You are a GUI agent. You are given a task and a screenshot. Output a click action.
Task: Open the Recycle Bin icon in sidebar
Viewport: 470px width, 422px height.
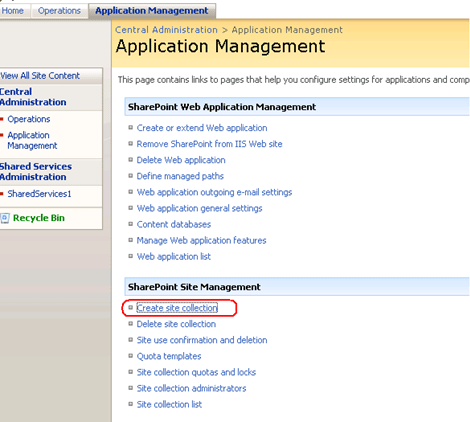tap(5, 218)
